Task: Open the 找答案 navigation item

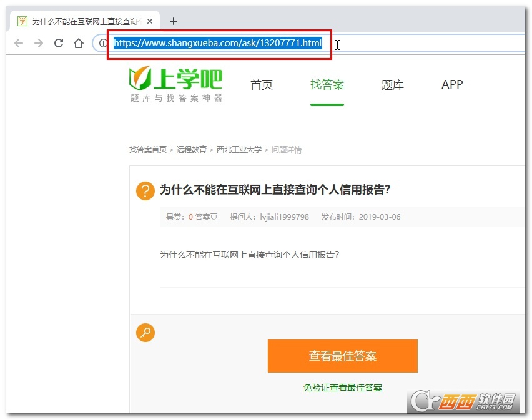Action: 327,84
